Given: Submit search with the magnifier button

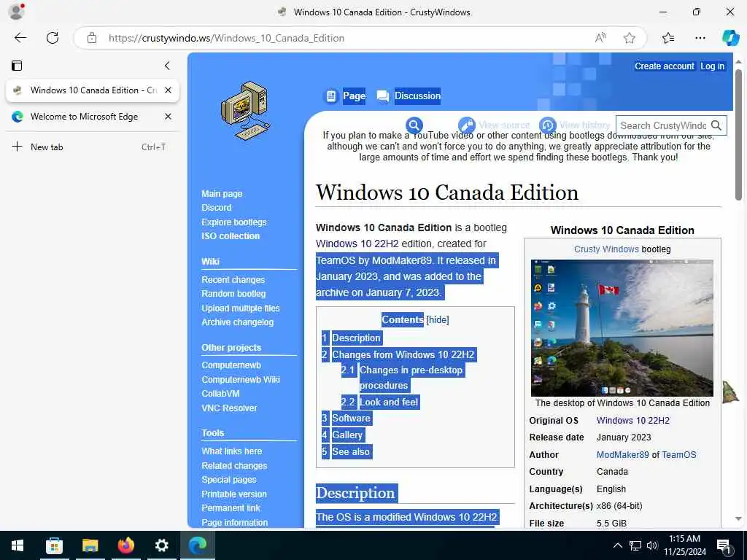Looking at the screenshot, I should pyautogui.click(x=716, y=125).
